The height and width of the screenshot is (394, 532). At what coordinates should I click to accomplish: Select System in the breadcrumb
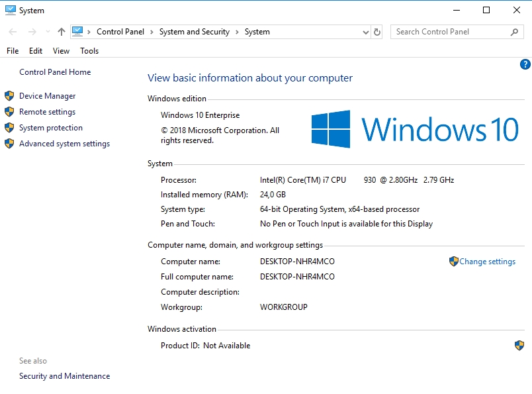[x=257, y=32]
